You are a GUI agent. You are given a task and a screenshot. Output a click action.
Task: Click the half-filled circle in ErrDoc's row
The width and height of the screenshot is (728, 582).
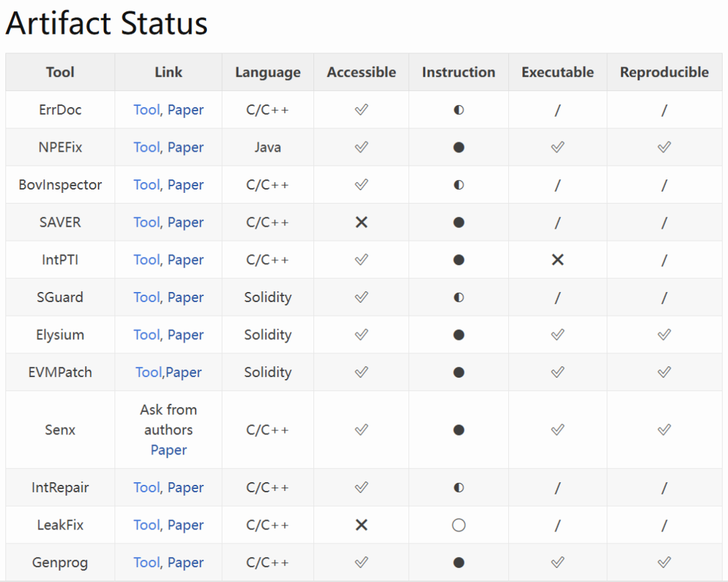tap(458, 110)
